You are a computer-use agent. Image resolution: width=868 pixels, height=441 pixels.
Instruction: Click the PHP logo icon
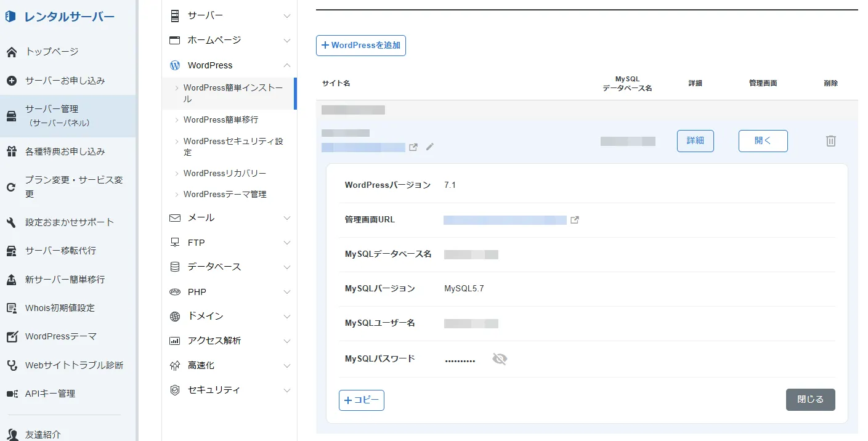[x=175, y=292]
